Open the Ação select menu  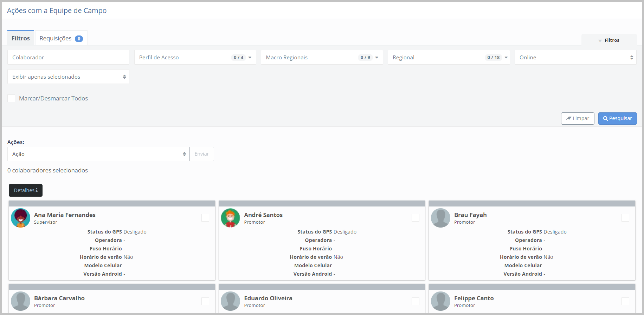point(98,154)
